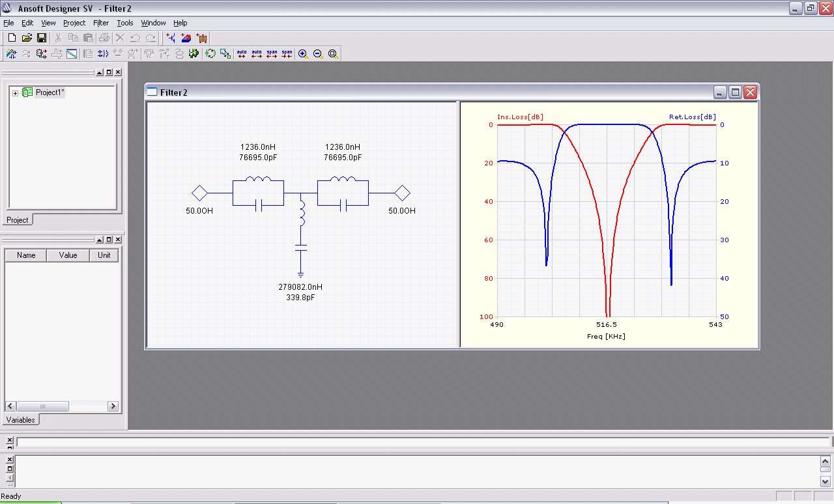Click the blue diagonal lines table icon
Viewport: 834px width, 504px height.
pyautogui.click(x=72, y=53)
